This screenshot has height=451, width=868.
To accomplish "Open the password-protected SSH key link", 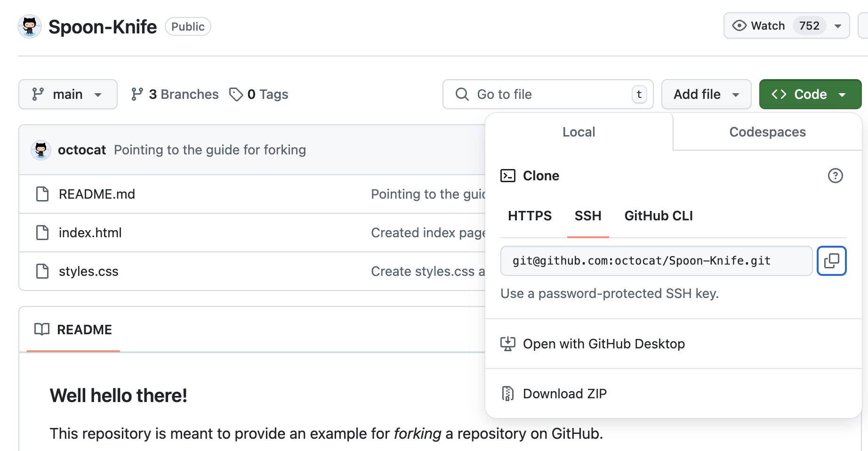I will coord(610,293).
